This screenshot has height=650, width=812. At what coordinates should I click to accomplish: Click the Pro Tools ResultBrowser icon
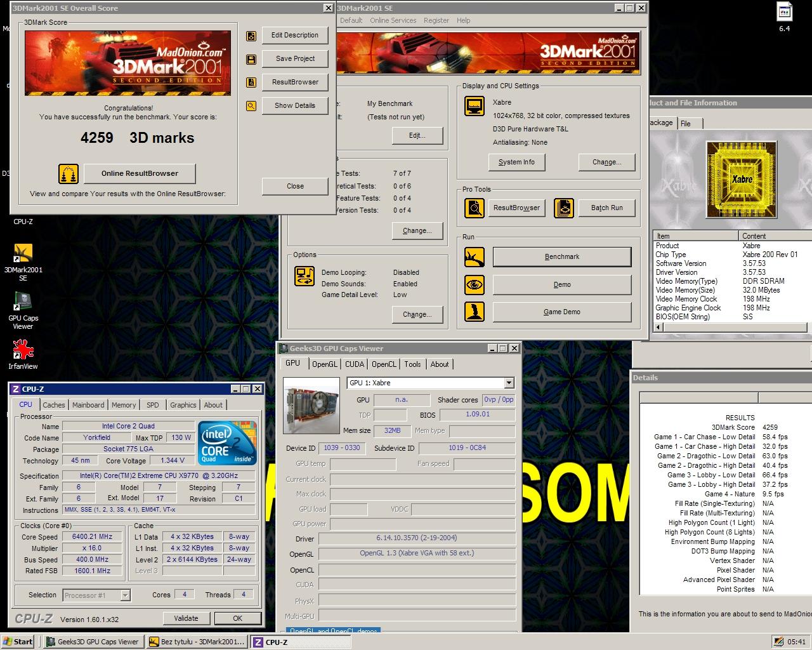tap(474, 208)
